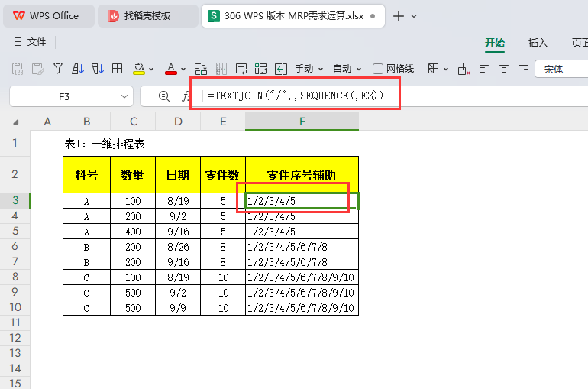Click the formula bar TEXTJOIN formula
The width and height of the screenshot is (588, 389).
[296, 96]
